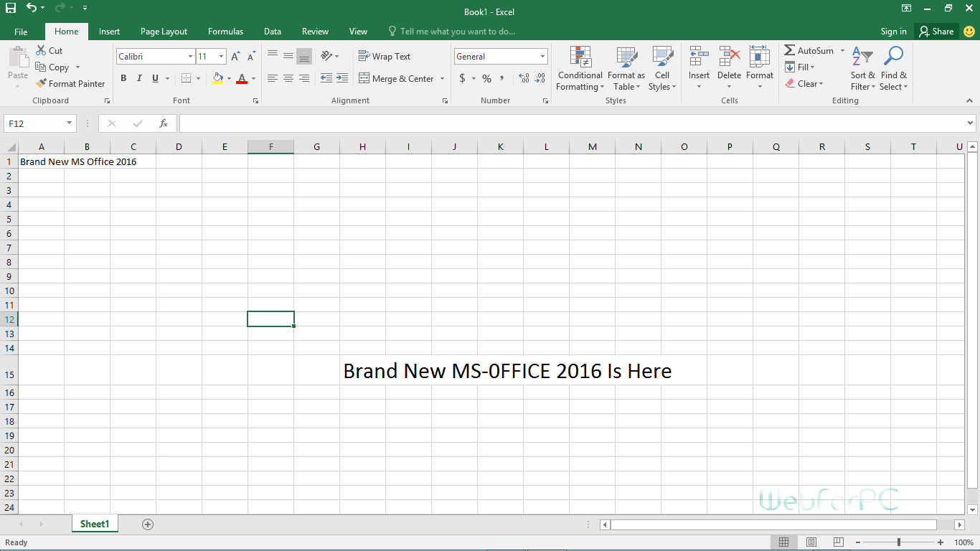
Task: Expand the Name Box dropdown
Action: click(x=70, y=123)
